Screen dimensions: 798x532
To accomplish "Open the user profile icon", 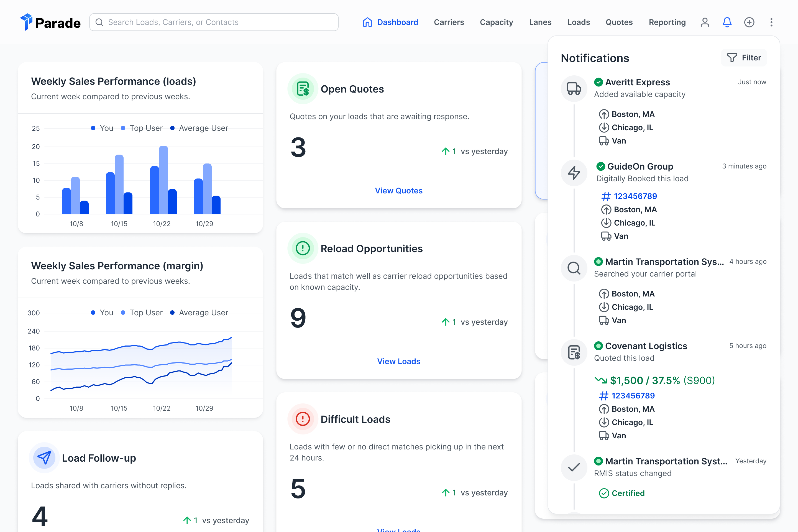I will click(705, 22).
